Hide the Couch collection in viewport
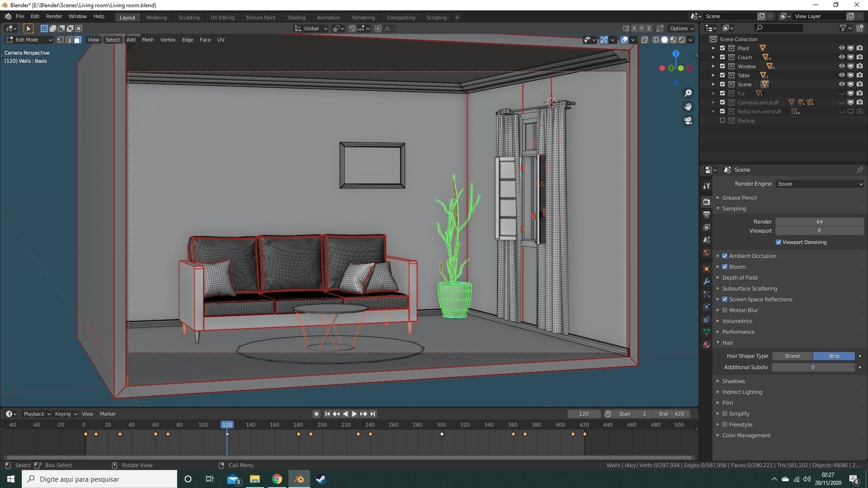The height and width of the screenshot is (488, 868). [x=841, y=57]
